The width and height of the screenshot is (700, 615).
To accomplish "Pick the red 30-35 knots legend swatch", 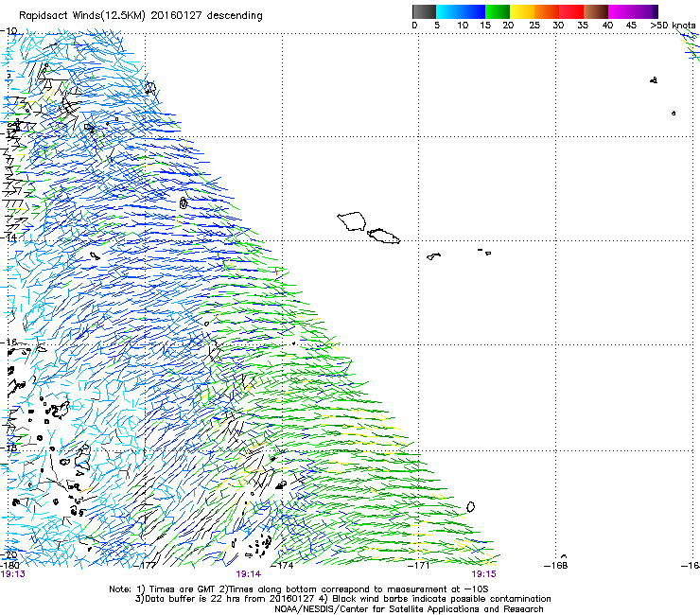I will (x=571, y=11).
